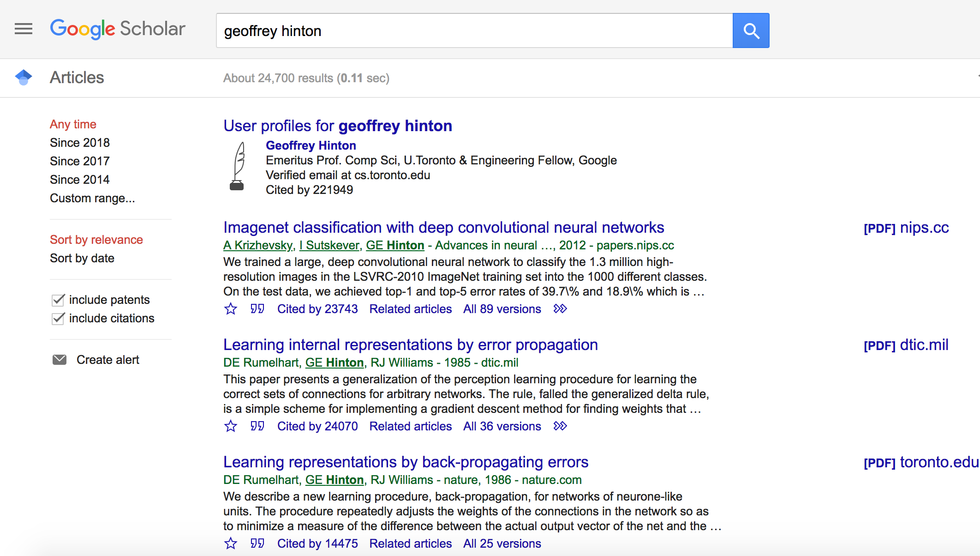Open the hamburger menu icon

pyautogui.click(x=24, y=29)
